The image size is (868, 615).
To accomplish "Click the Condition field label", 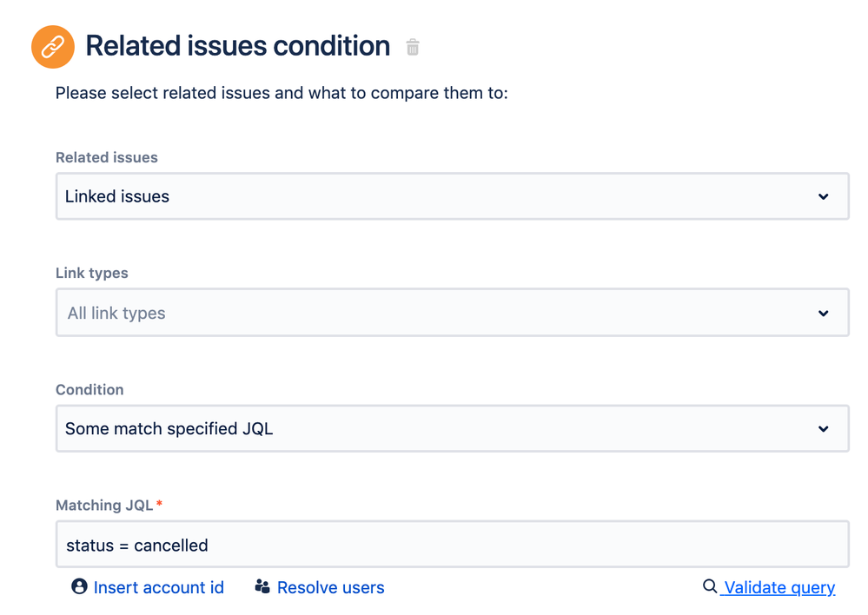I will click(89, 390).
